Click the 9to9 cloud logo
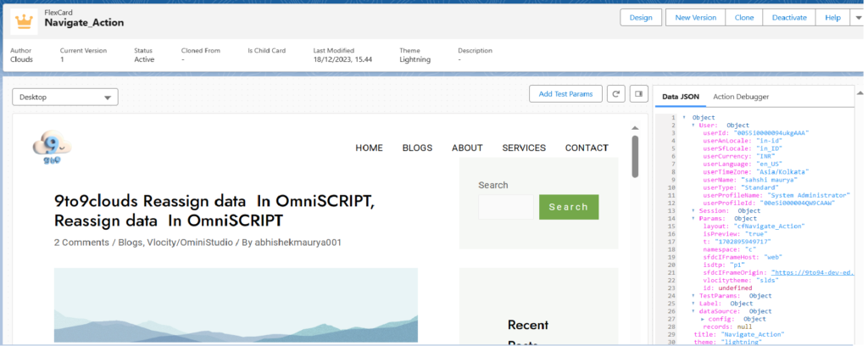868x346 pixels. [52, 147]
